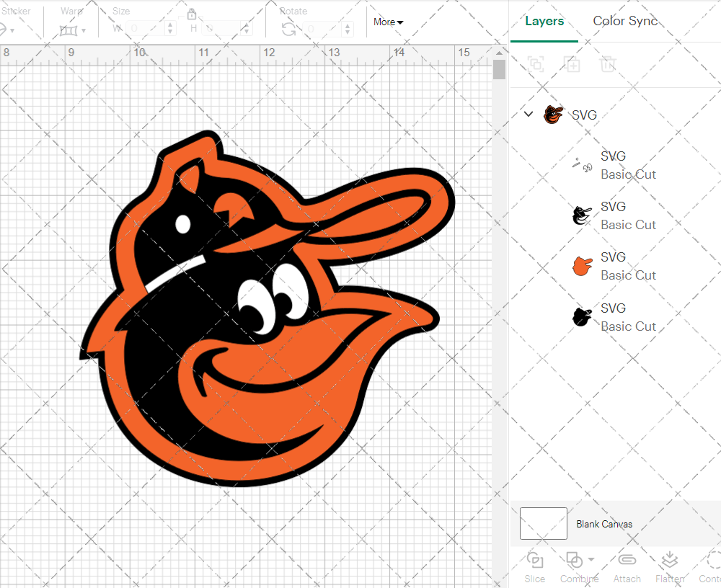Open the More dropdown menu
Screen dimensions: 721x588
coord(388,22)
